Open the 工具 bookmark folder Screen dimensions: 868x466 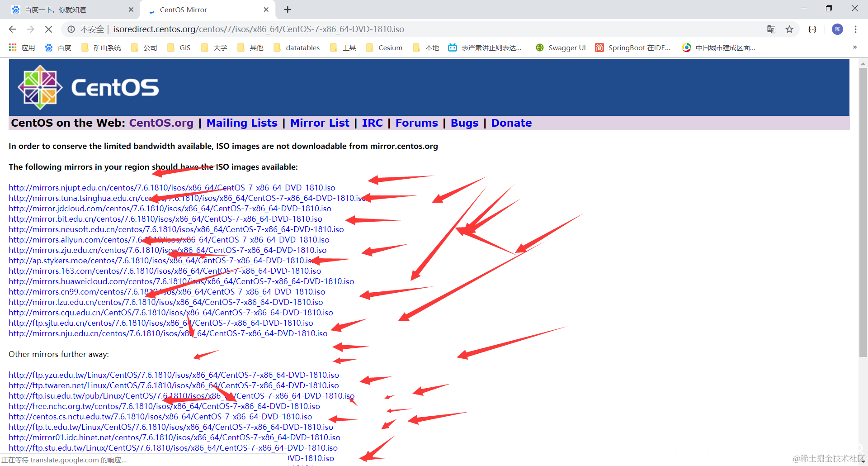click(x=343, y=48)
